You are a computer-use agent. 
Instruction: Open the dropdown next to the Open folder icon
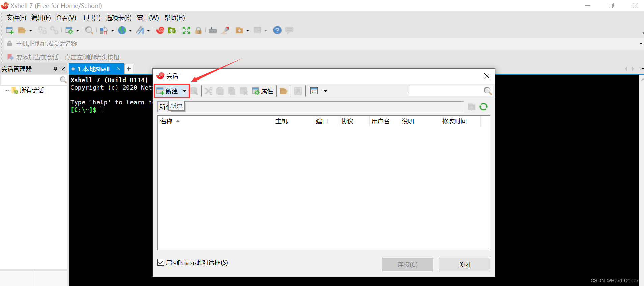[31, 31]
